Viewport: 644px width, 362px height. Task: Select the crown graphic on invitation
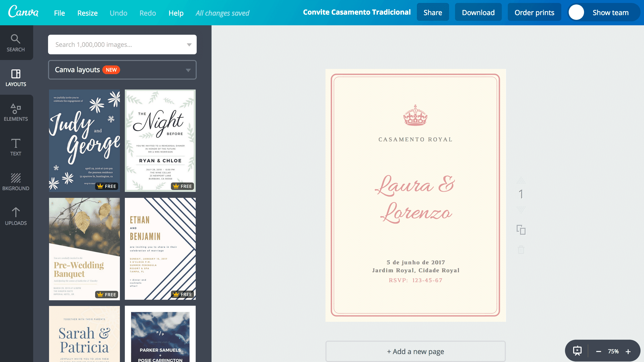(x=415, y=115)
